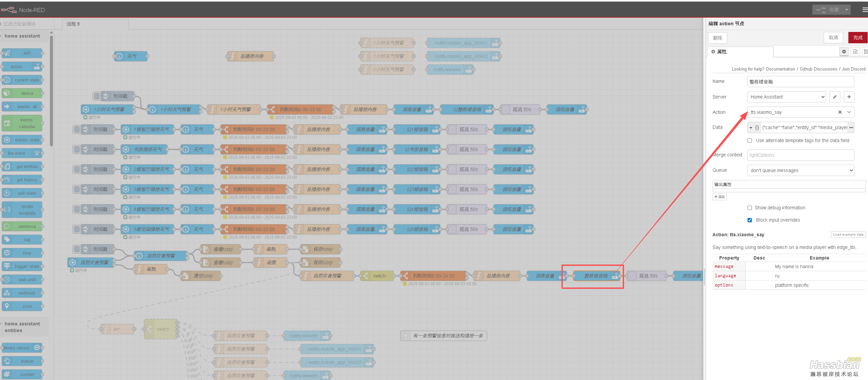
Task: Select the comment node 有一条预警信息时推送和播报一条
Action: (443, 335)
